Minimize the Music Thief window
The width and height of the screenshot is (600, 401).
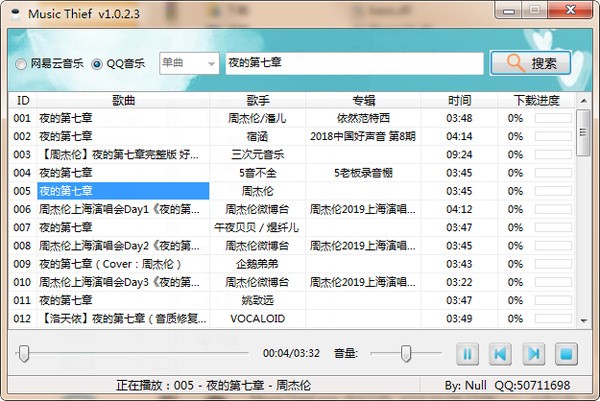pyautogui.click(x=508, y=10)
